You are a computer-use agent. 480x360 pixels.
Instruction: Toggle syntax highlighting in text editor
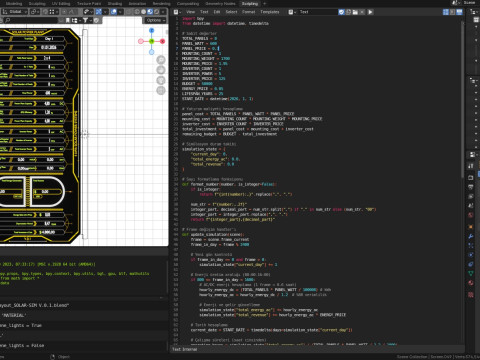[x=459, y=12]
